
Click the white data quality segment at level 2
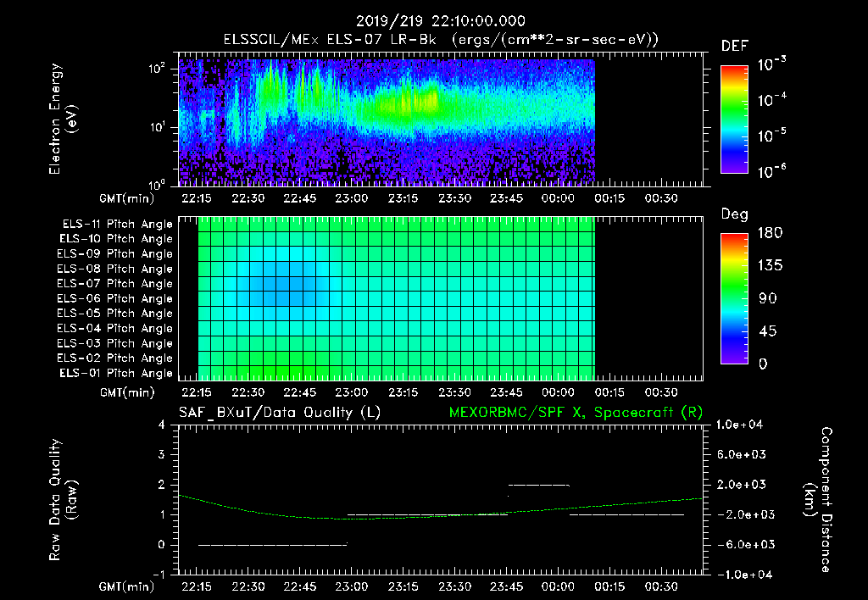click(x=538, y=486)
